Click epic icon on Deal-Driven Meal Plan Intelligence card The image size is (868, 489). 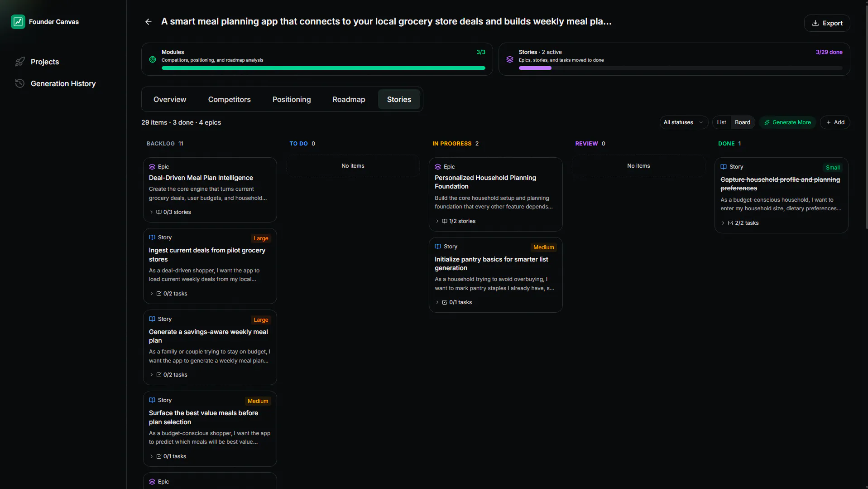(x=152, y=167)
